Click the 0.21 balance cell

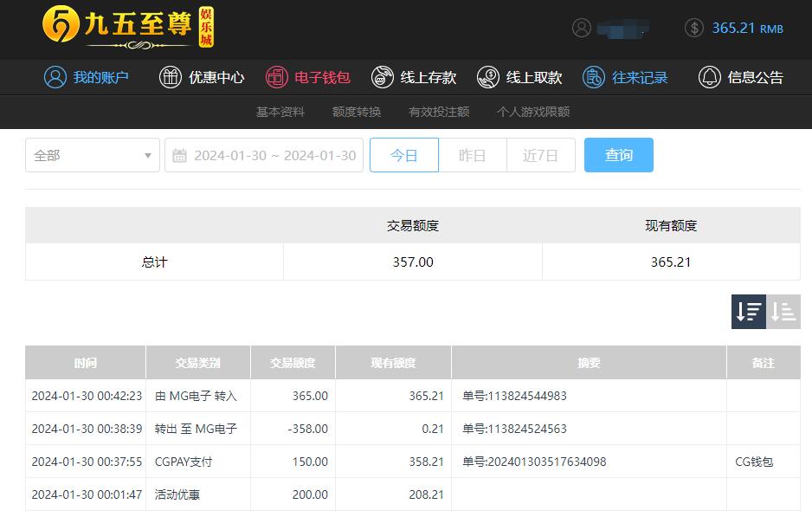[x=433, y=429]
